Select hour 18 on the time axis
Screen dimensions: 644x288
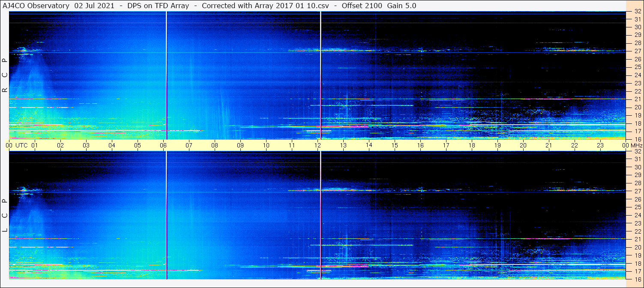click(472, 145)
